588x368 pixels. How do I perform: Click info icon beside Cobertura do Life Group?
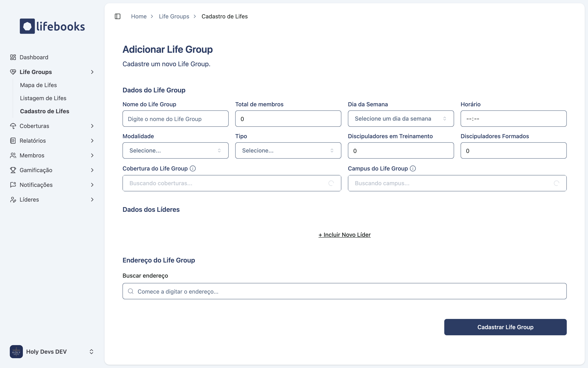pos(193,168)
